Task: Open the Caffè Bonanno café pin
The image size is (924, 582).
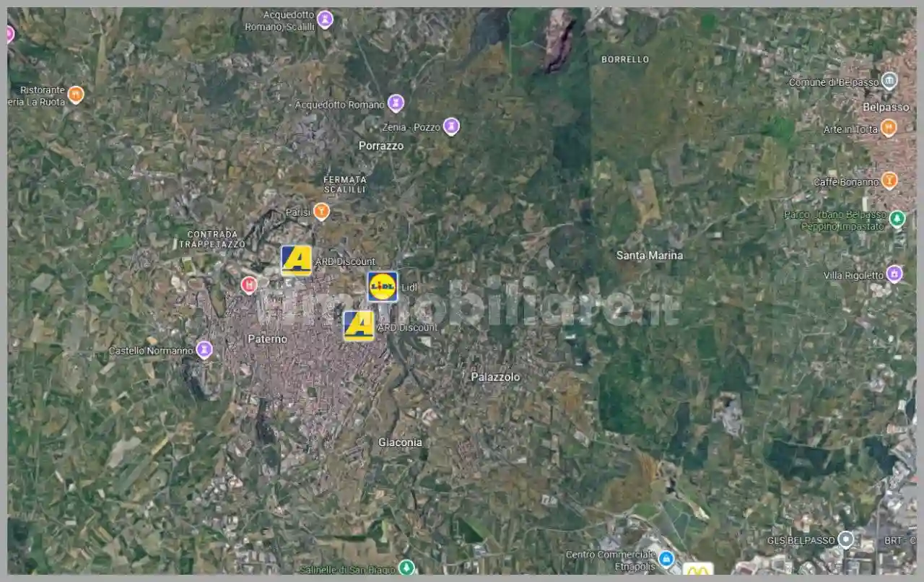Action: tap(889, 181)
